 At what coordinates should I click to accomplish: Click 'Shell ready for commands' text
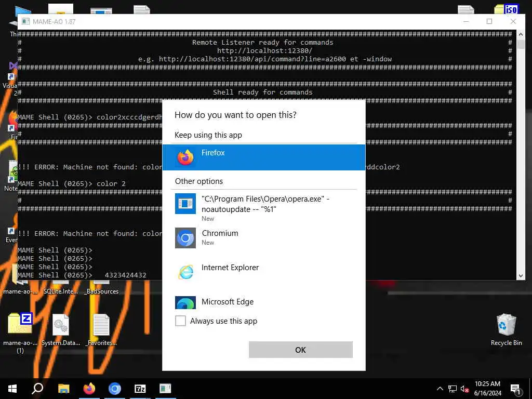[x=262, y=92]
